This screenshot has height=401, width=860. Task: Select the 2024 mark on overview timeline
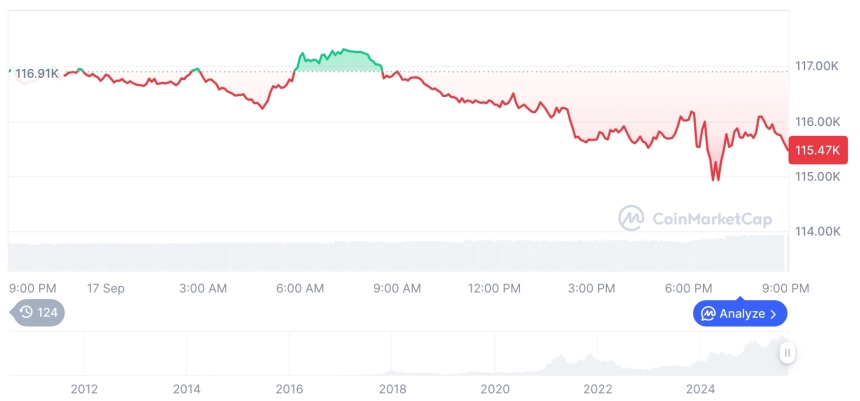[700, 389]
